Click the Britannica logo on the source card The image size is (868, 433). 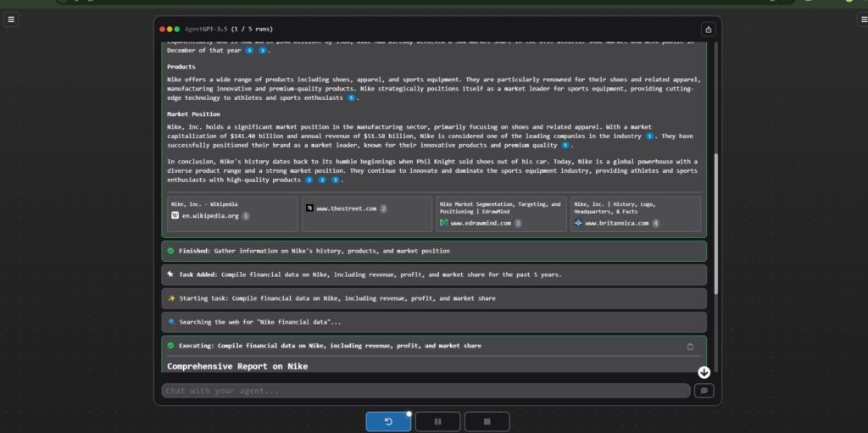[578, 223]
